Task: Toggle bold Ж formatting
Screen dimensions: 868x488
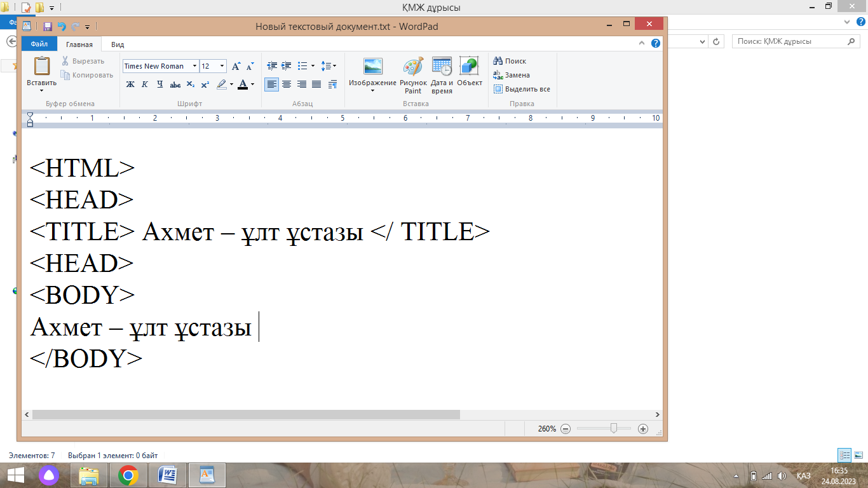Action: pyautogui.click(x=130, y=85)
